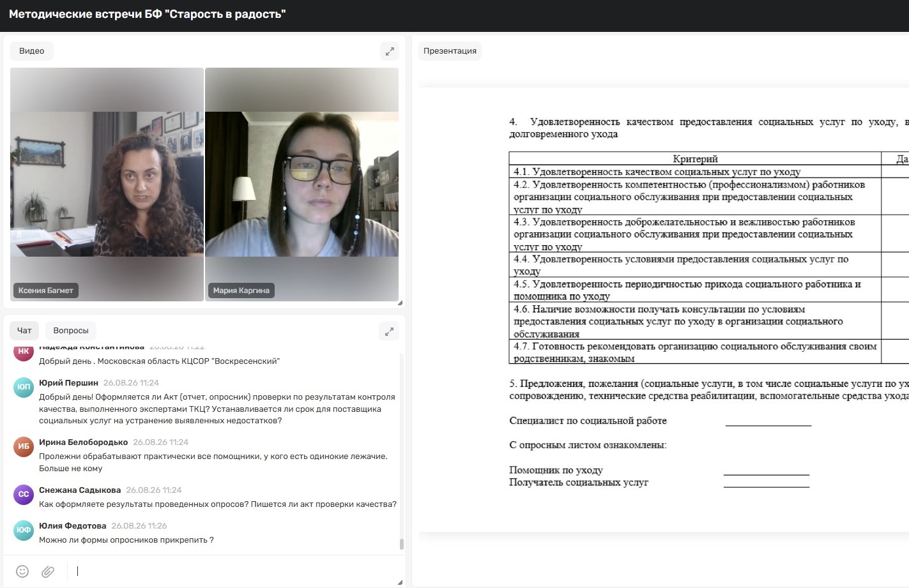This screenshot has width=909, height=588.
Task: Click Снежана Садыкова's question about акт проверки
Action: point(218,504)
